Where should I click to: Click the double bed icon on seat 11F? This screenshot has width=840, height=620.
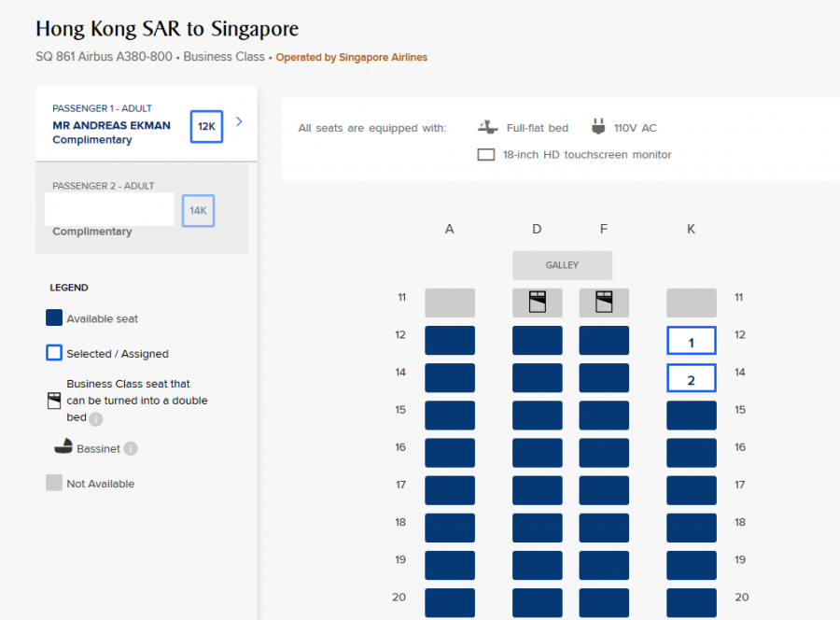click(604, 302)
